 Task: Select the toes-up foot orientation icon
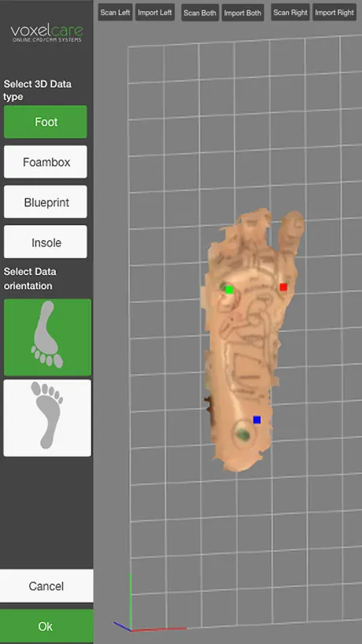coord(47,418)
